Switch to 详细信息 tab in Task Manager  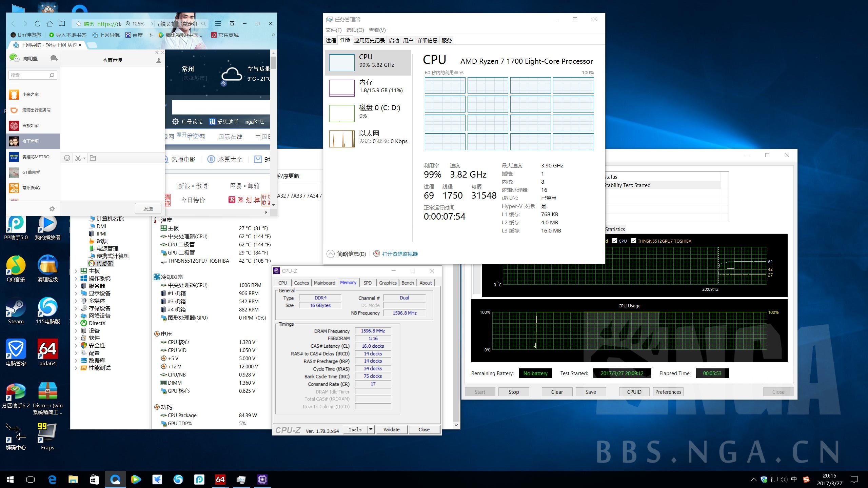click(x=427, y=41)
